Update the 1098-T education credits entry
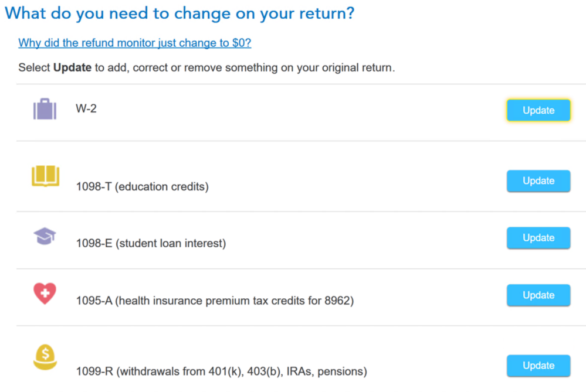This screenshot has height=392, width=586. (538, 181)
